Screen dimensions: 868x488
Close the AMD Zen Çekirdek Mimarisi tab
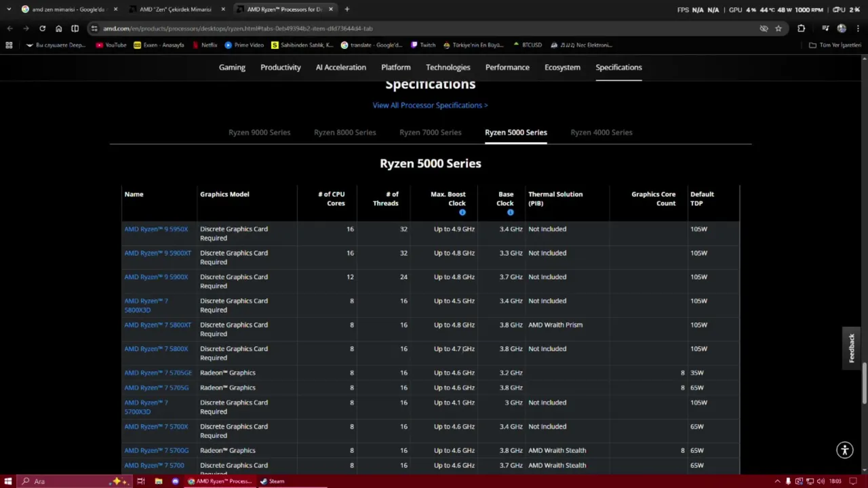pos(223,9)
